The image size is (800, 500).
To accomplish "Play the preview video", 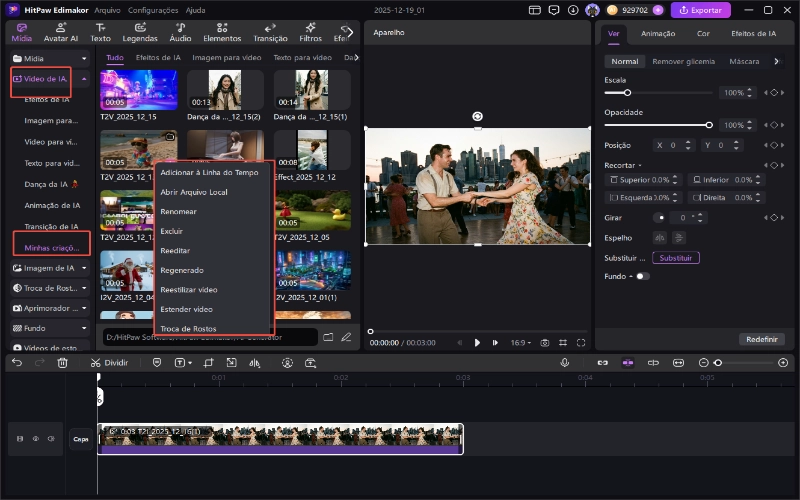I will 477,342.
